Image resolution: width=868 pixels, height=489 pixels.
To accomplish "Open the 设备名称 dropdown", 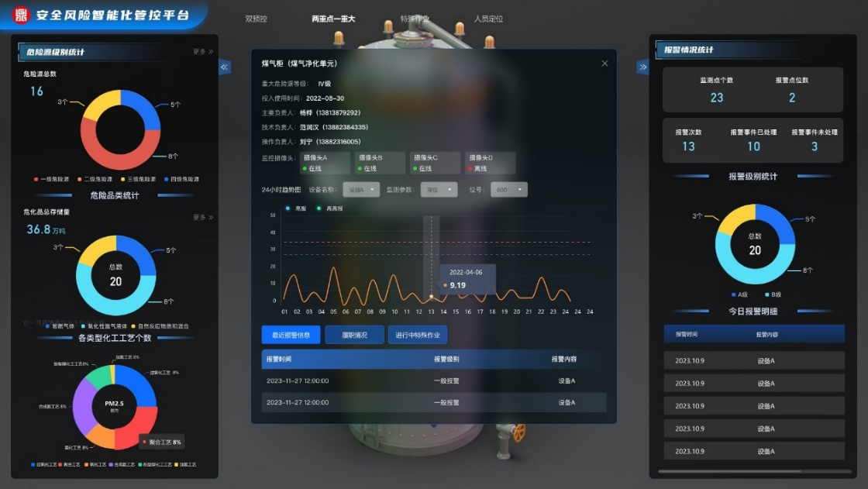I will tap(360, 189).
